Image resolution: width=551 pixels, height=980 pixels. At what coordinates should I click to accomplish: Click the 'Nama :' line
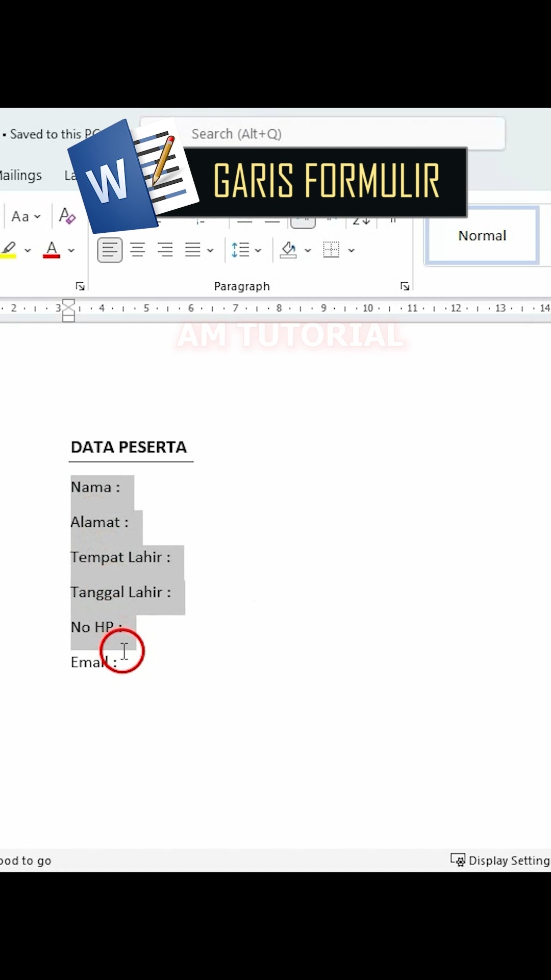[95, 487]
